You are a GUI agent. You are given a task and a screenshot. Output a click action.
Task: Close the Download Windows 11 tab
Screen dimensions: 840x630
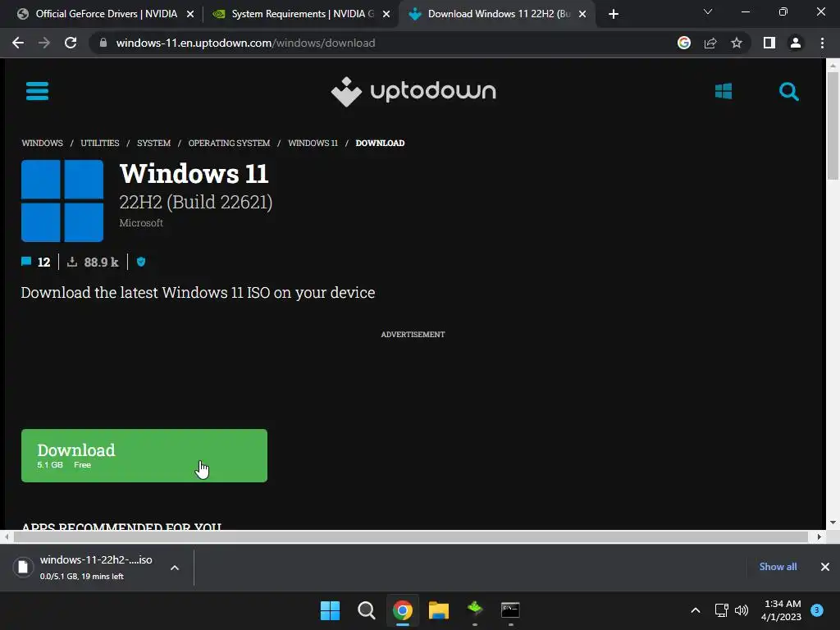[x=582, y=14]
